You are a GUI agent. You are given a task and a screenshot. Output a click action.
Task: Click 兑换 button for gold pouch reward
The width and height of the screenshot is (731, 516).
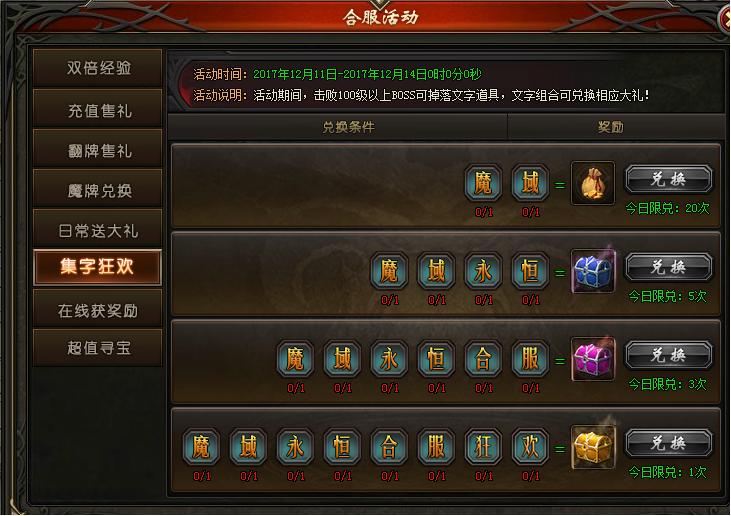(x=669, y=179)
